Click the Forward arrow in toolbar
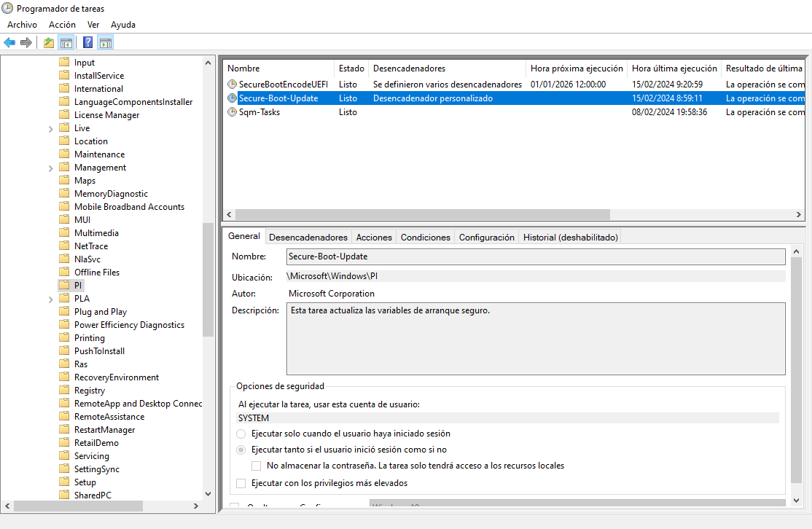Viewport: 812px width, 529px height. 26,42
